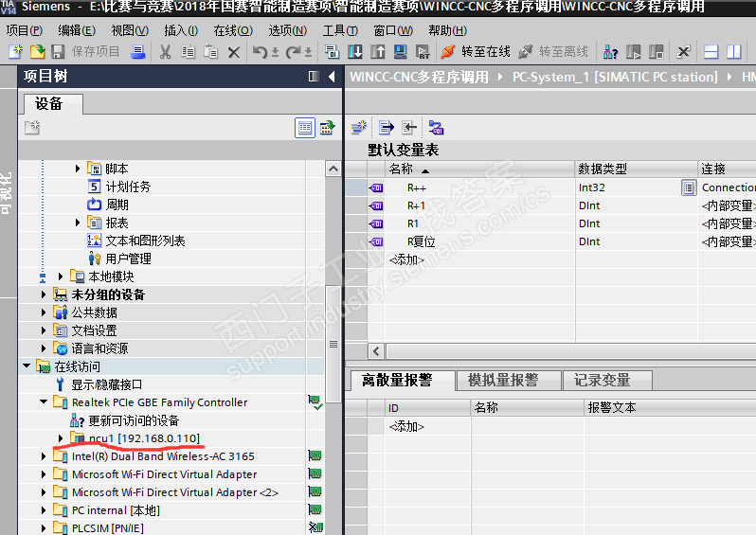Screen dimensions: 756x535
Task: Click <添加> in the tag table
Action: (x=406, y=259)
